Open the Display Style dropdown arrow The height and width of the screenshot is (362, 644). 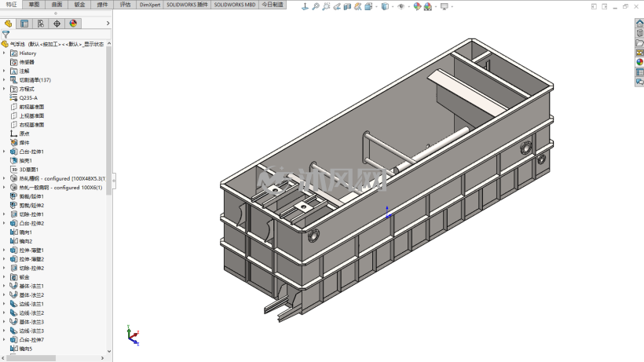pos(393,6)
